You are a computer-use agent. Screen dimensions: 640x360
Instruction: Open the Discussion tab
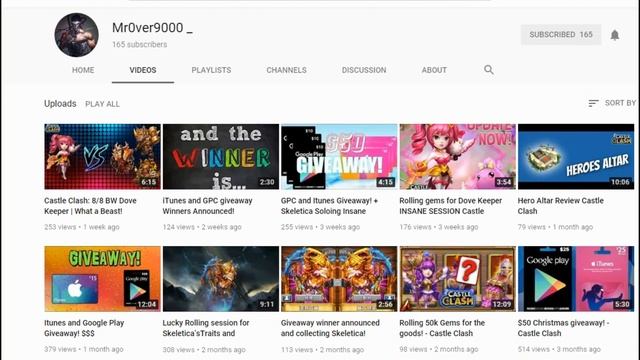click(x=364, y=70)
